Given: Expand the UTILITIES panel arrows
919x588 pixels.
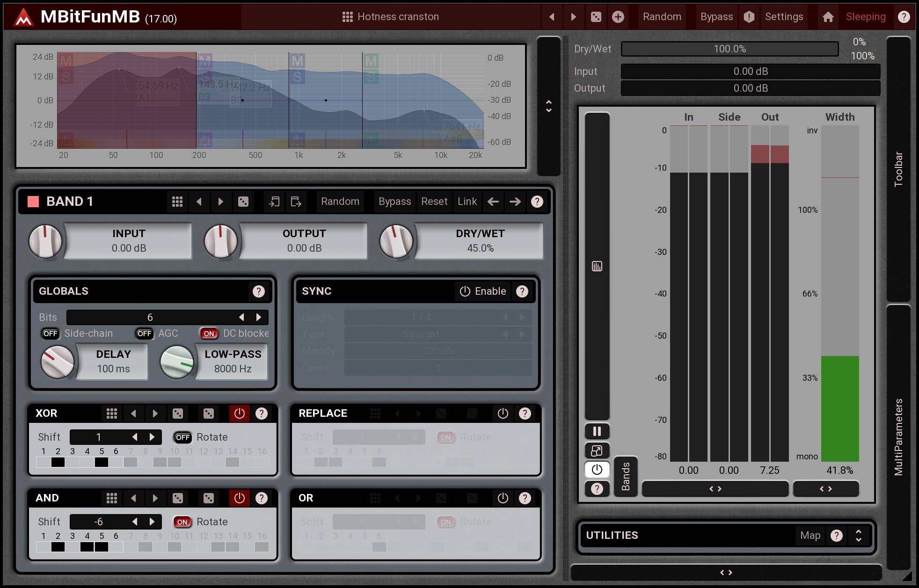Looking at the screenshot, I should pos(858,536).
